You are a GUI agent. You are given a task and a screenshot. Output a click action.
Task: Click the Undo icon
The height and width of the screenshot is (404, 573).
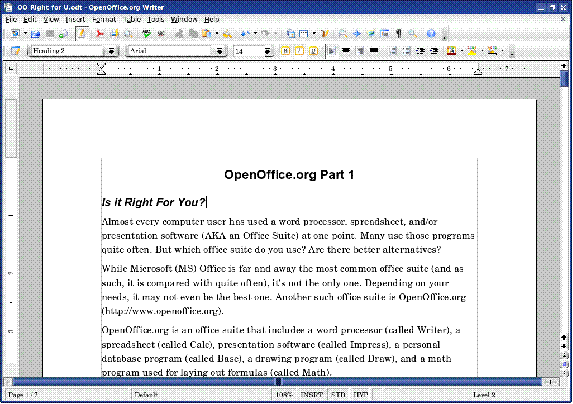[246, 34]
